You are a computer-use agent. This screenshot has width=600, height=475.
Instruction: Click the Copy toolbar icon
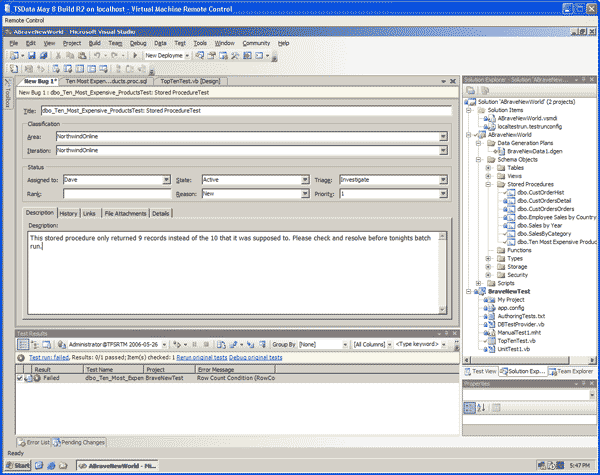(x=70, y=55)
